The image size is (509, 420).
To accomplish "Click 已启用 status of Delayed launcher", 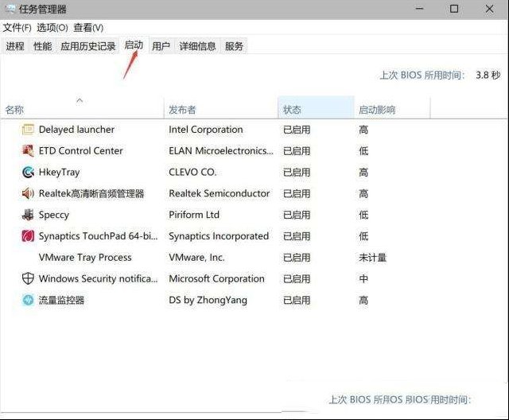I will (x=297, y=130).
